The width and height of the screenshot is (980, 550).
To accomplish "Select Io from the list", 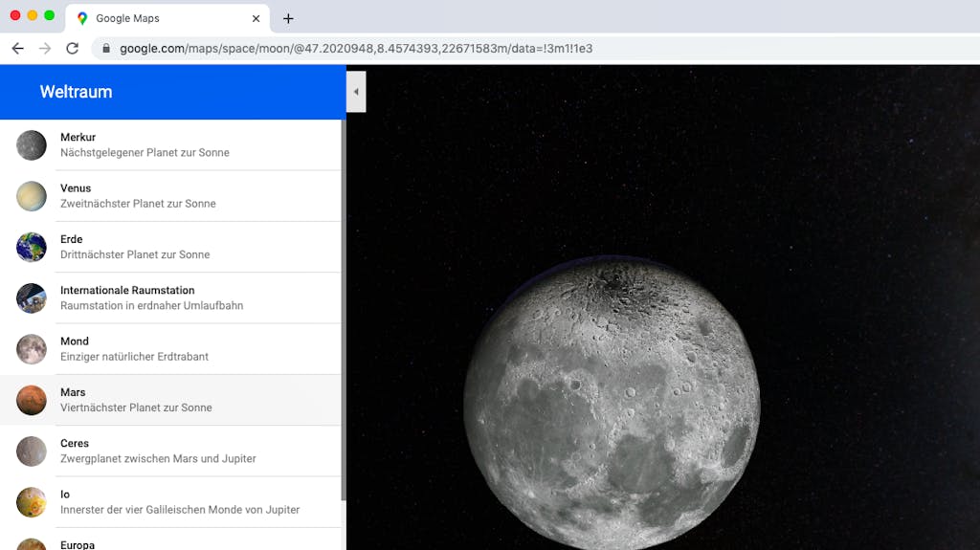I will [x=170, y=502].
